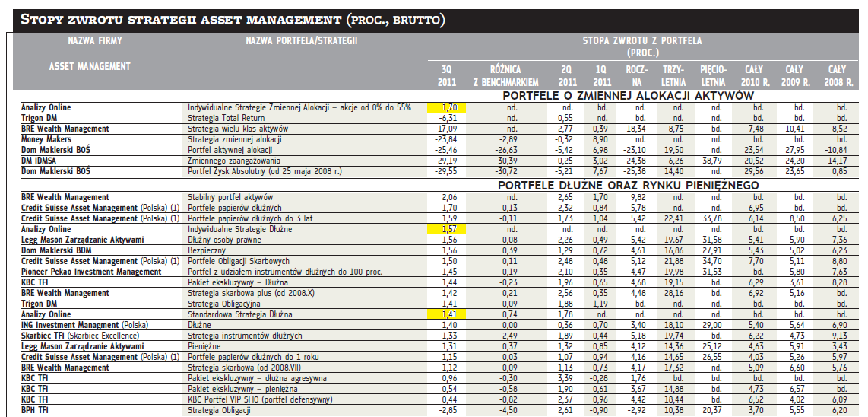The width and height of the screenshot is (868, 417).
Task: Click the '3Q 2011' column header
Action: (x=447, y=76)
